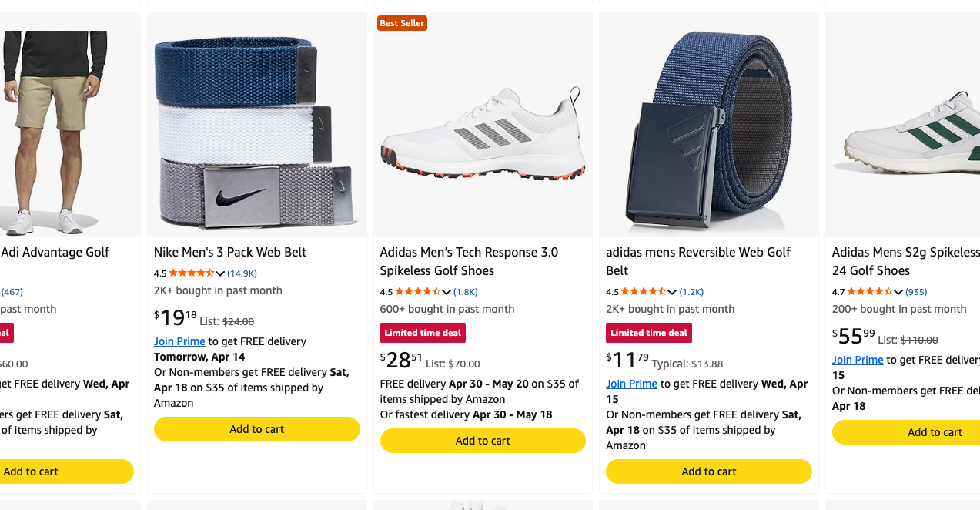980x510 pixels.
Task: Add Tech Response 3.0 shoes to cart
Action: [x=483, y=441]
